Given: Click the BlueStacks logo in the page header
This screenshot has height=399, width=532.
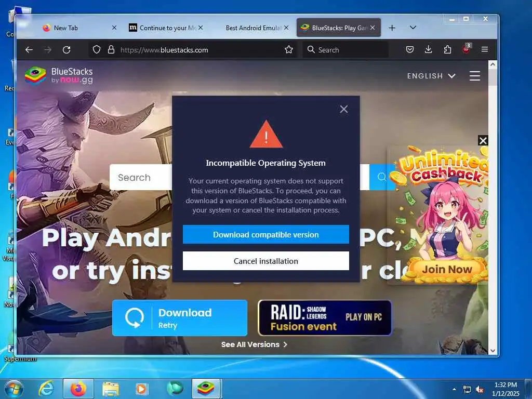Looking at the screenshot, I should (59, 75).
